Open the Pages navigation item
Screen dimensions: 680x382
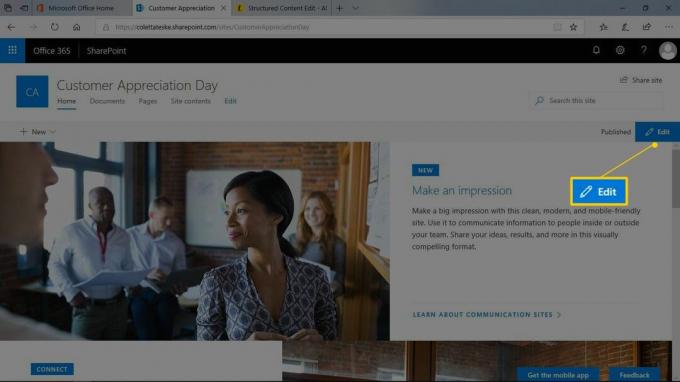[148, 101]
